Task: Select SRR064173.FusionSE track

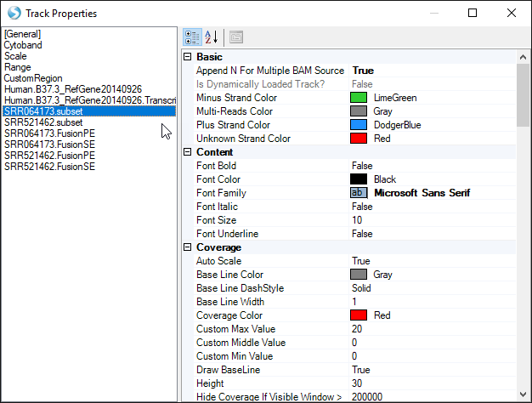Action: point(89,145)
